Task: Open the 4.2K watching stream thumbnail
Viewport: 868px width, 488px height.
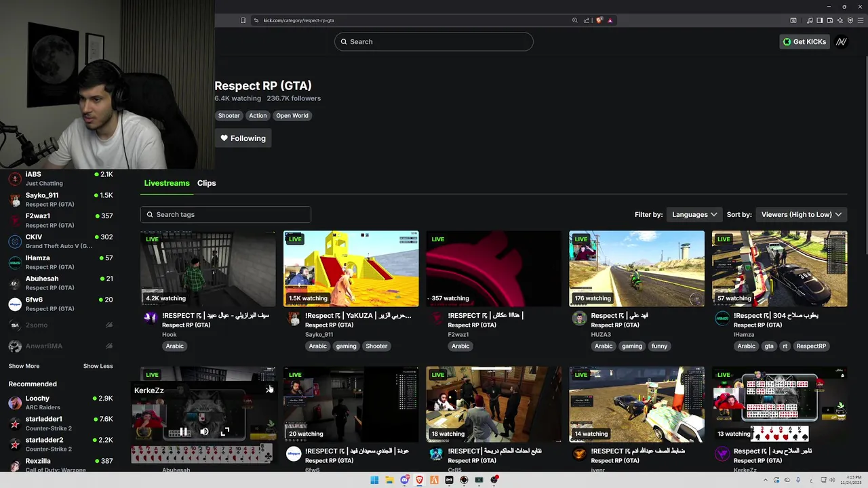Action: click(x=208, y=269)
